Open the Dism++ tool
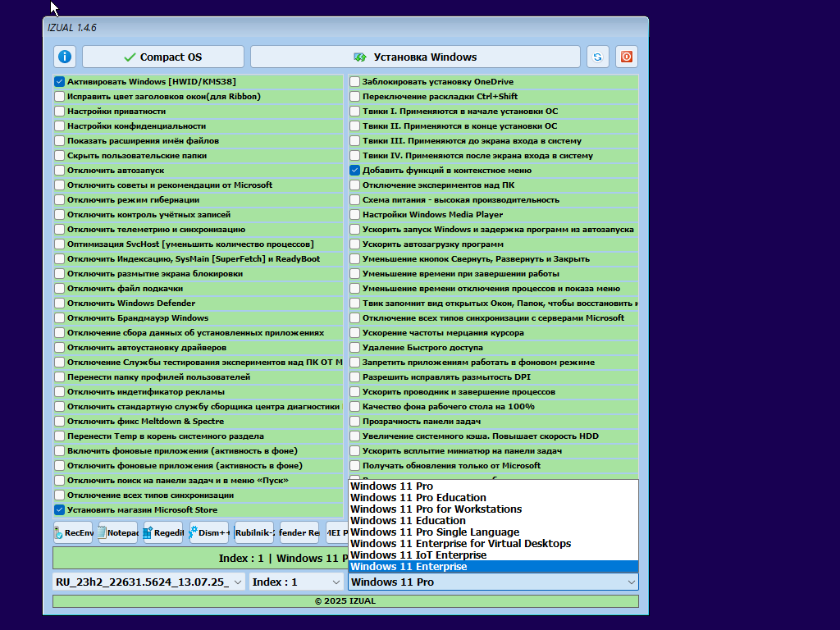This screenshot has height=630, width=840. (209, 532)
